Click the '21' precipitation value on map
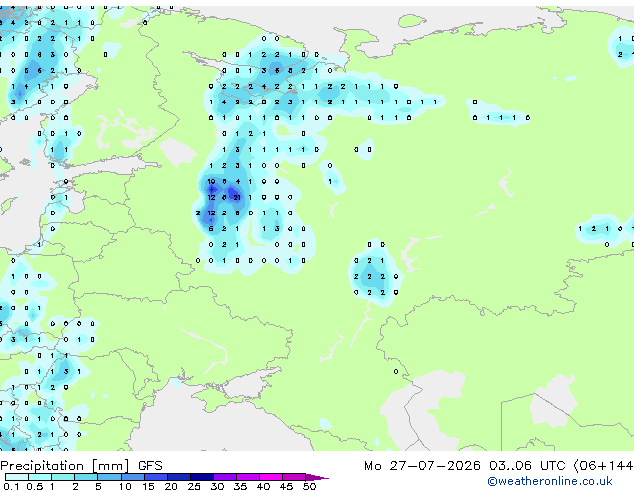 237,197
